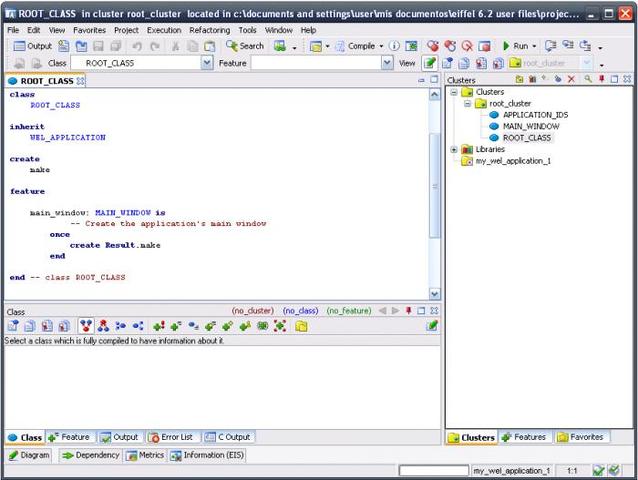Click the green pencil icon in Class tool
This screenshot has width=638, height=480.
coord(432,326)
